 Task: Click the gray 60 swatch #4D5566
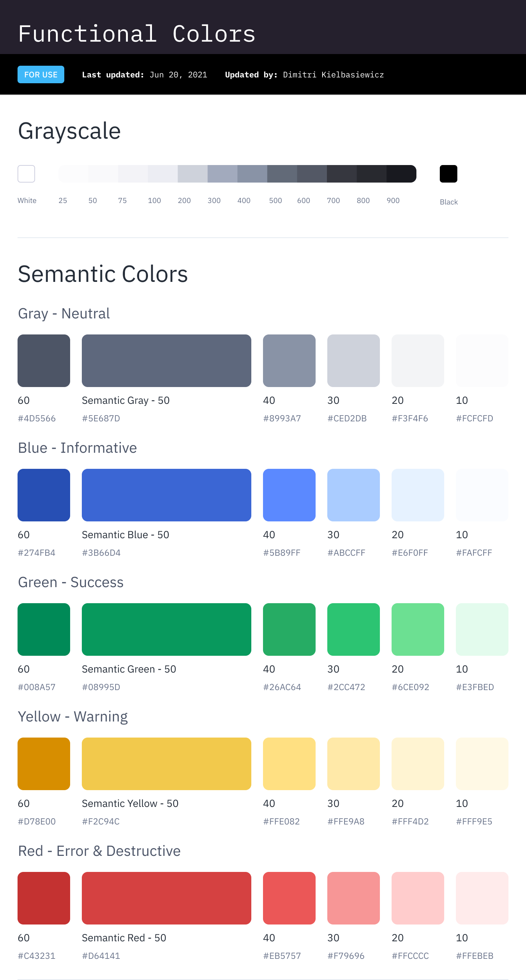click(44, 361)
